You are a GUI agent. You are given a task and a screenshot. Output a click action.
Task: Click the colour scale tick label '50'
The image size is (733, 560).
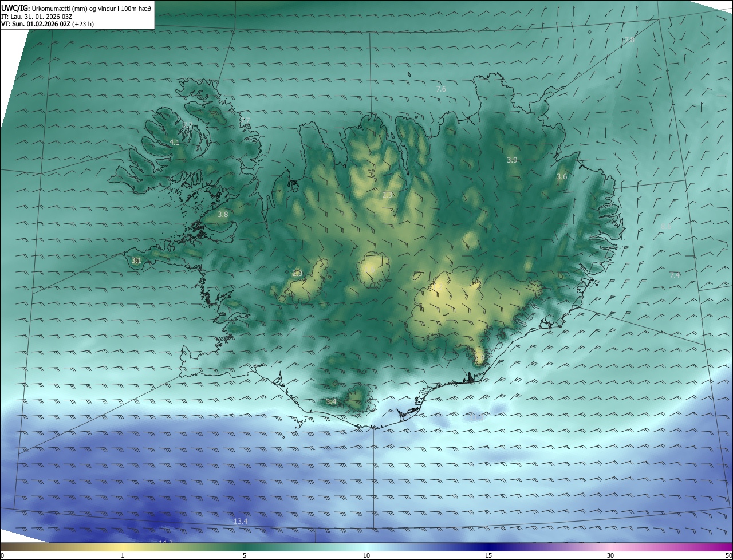[728, 555]
